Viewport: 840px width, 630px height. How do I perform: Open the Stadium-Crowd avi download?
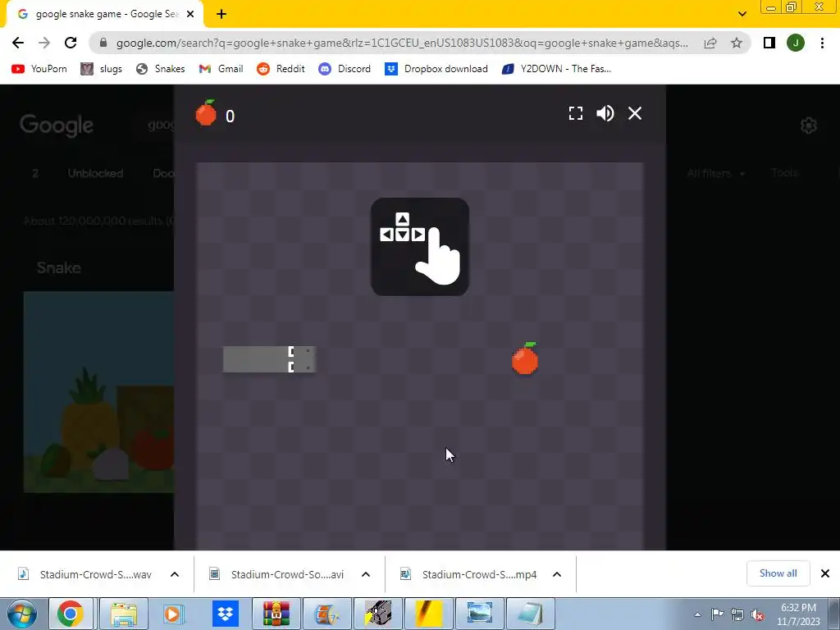[277, 574]
